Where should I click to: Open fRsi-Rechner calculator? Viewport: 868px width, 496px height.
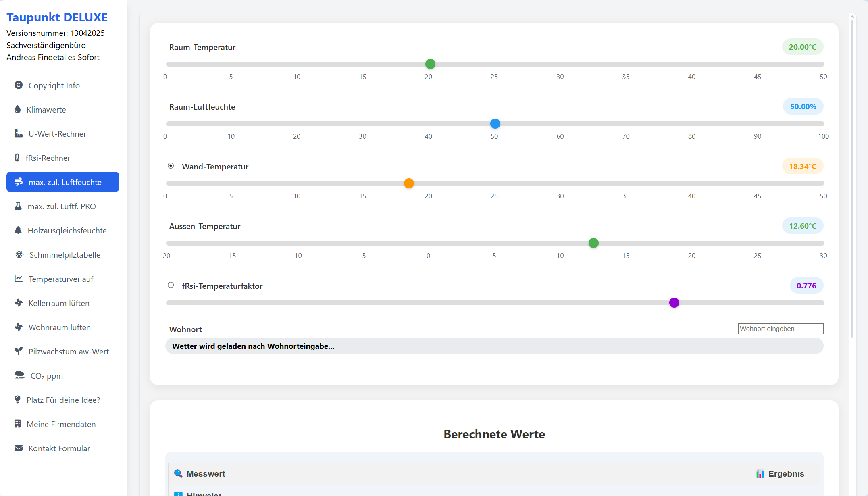click(63, 158)
